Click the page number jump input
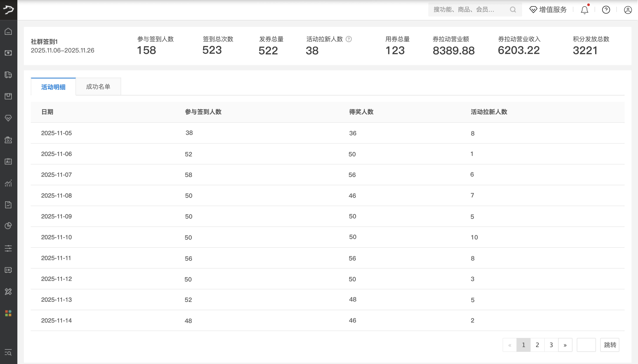638x364 pixels. 586,345
